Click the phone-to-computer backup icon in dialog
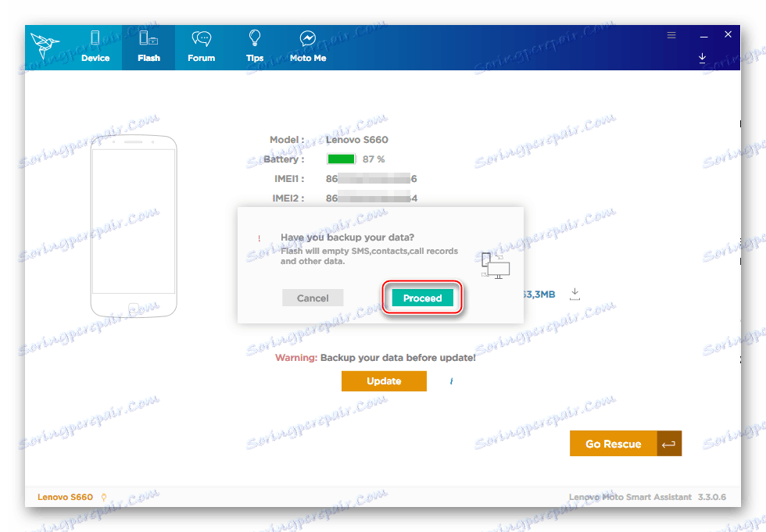 (495, 265)
